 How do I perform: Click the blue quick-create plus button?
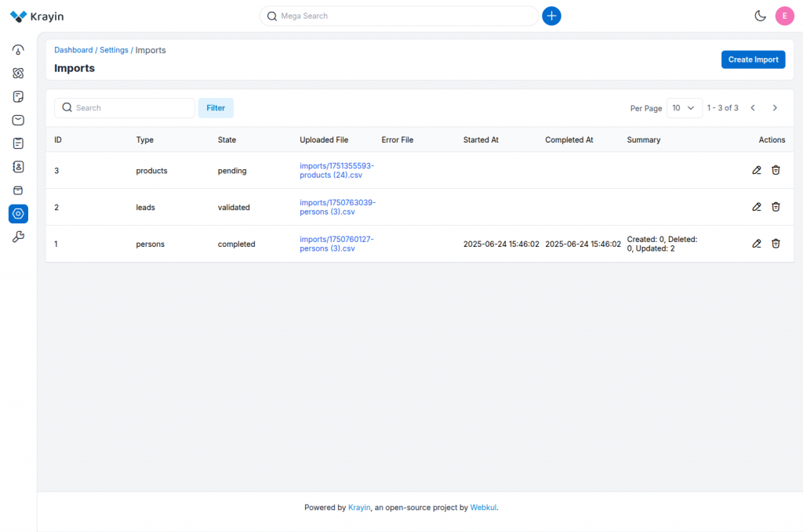[x=551, y=16]
